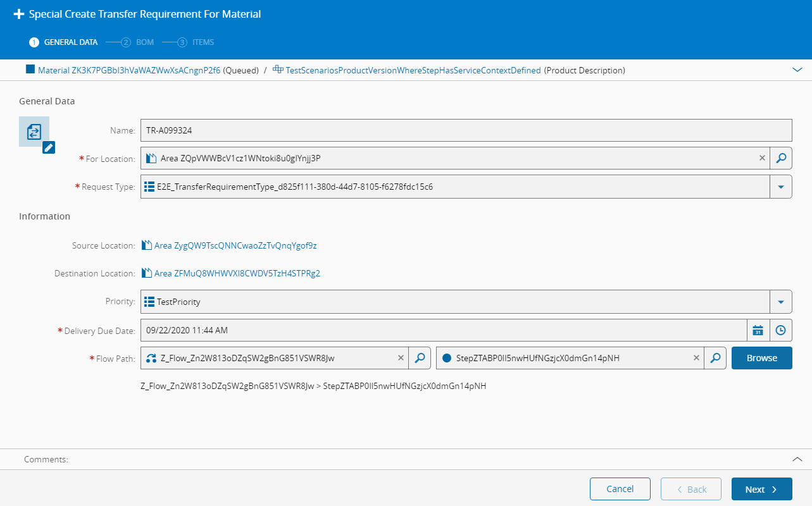Viewport: 812px width, 506px height.
Task: Open the Priority dropdown
Action: 781,302
